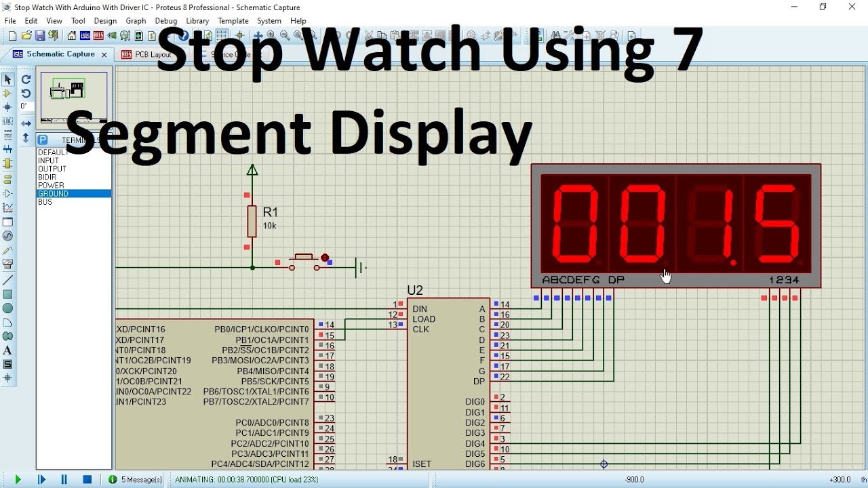Save the project with the floppy icon

(40, 36)
